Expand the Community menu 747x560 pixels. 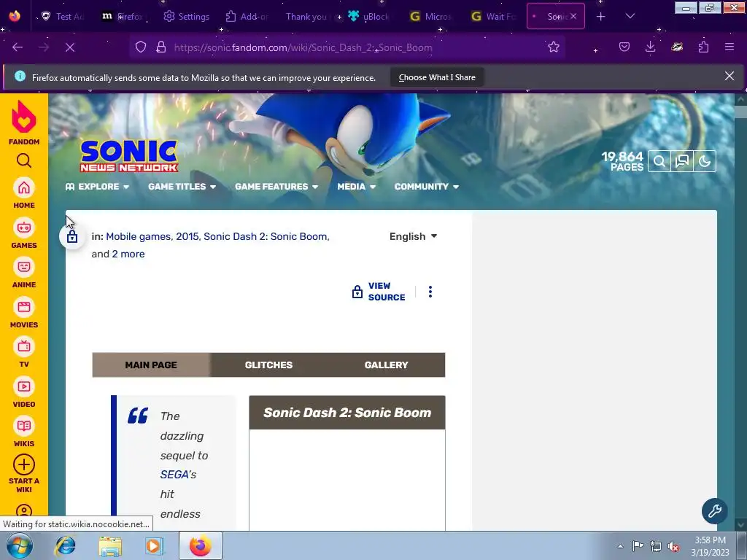(426, 187)
